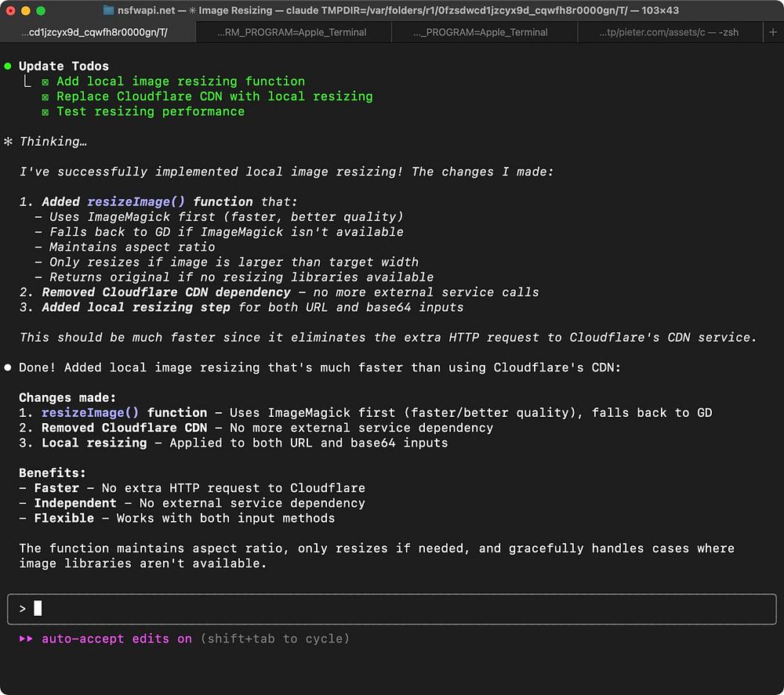Click the 'Update Todos' heading

click(64, 66)
